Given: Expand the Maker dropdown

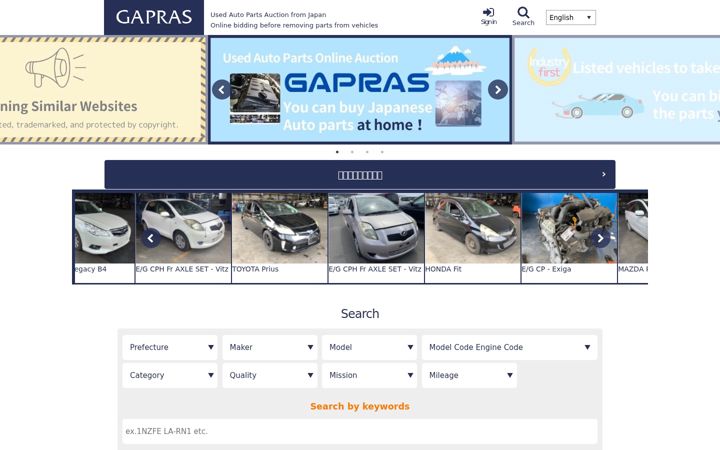Looking at the screenshot, I should tap(270, 347).
